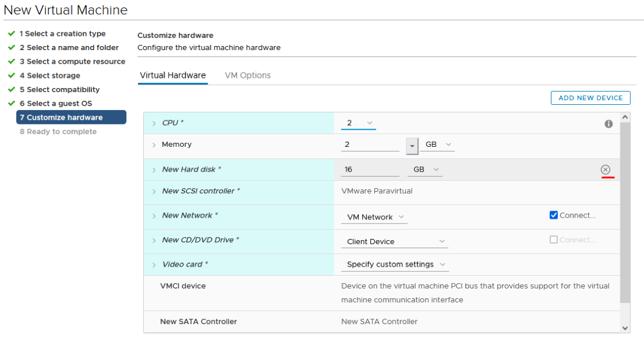The image size is (644, 338).
Task: Toggle the New Network Connect checkbox
Action: tap(554, 215)
